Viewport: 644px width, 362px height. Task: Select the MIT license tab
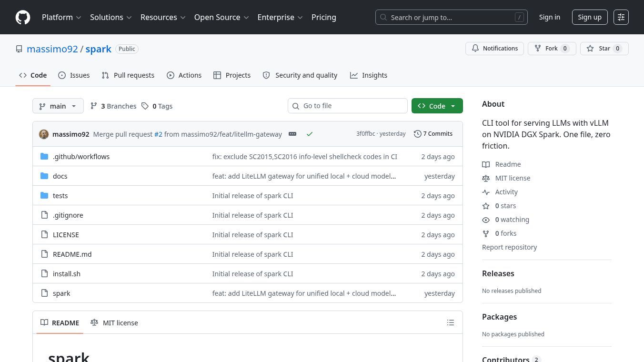coord(114,322)
